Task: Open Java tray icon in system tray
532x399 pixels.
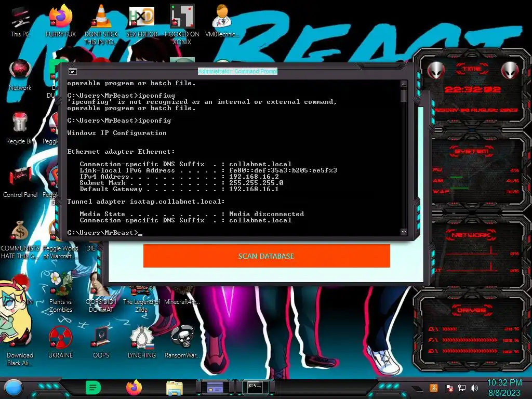Action: pos(433,388)
